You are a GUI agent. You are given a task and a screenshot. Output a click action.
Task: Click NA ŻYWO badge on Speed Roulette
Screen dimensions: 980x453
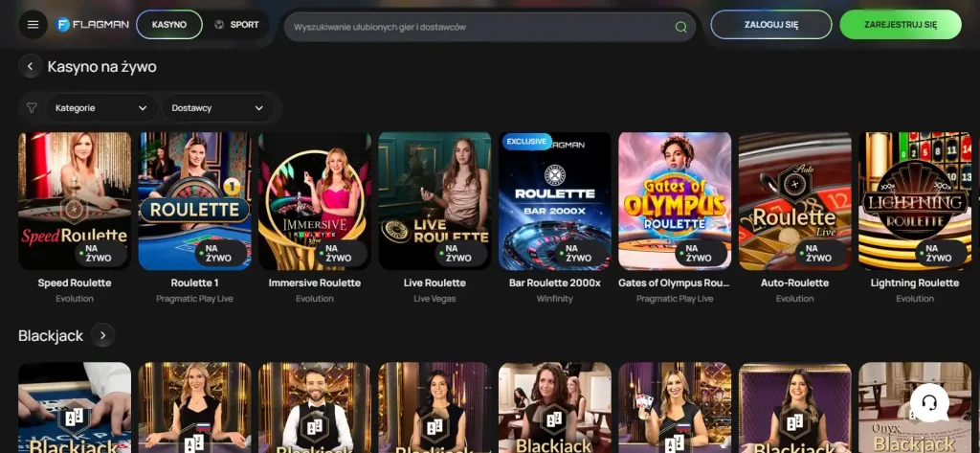pyautogui.click(x=99, y=254)
